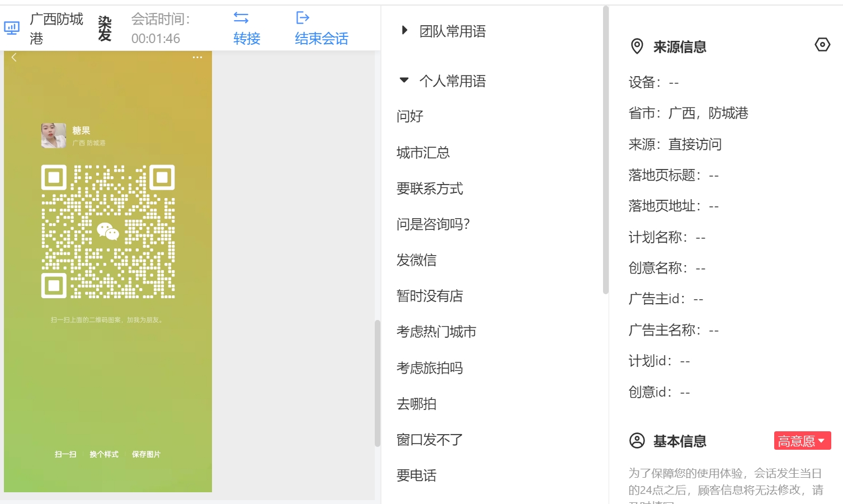
Task: Select the 要电话 quick phrase
Action: pos(417,475)
